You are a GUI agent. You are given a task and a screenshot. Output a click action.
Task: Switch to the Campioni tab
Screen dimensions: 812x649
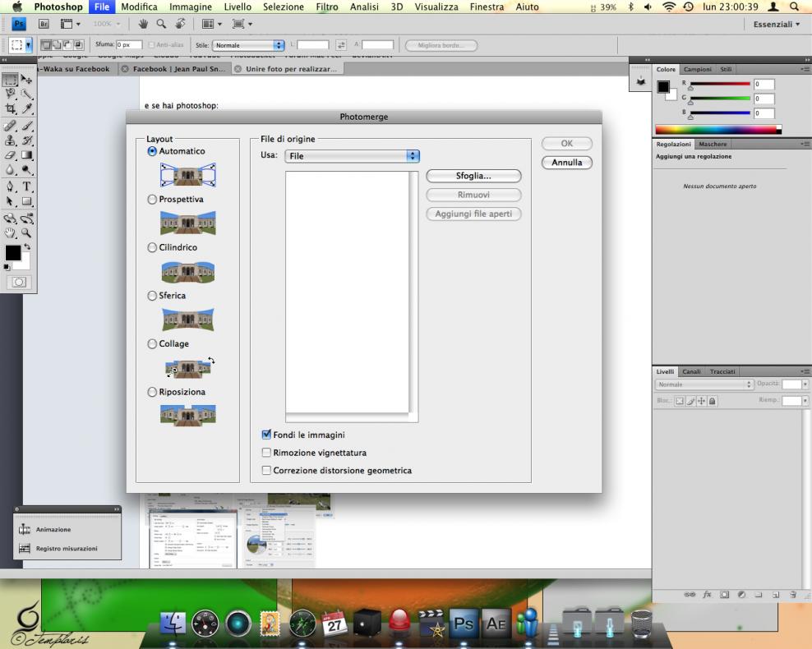point(697,69)
